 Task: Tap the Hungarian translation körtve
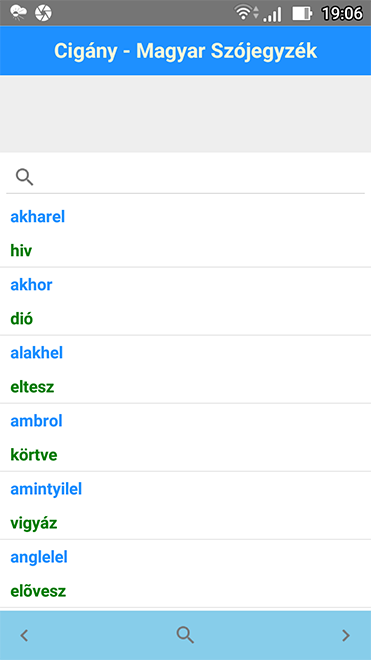tap(34, 455)
